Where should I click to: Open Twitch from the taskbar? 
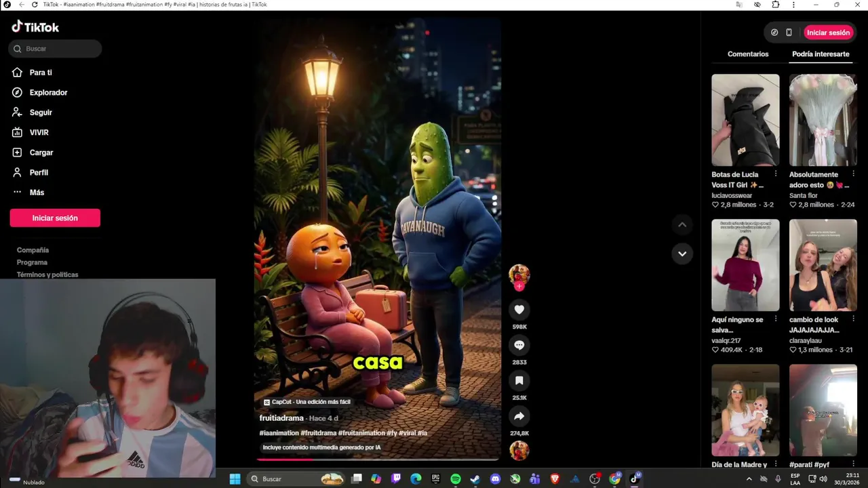[396, 479]
